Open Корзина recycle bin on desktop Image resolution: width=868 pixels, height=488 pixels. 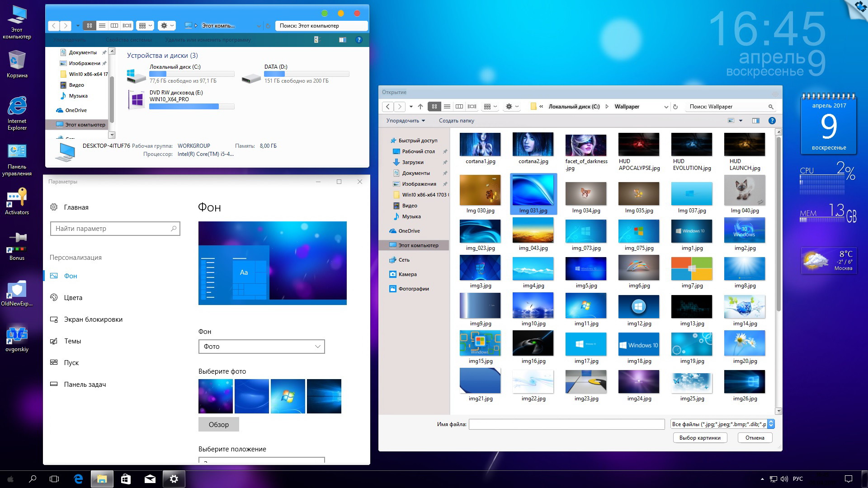(17, 64)
